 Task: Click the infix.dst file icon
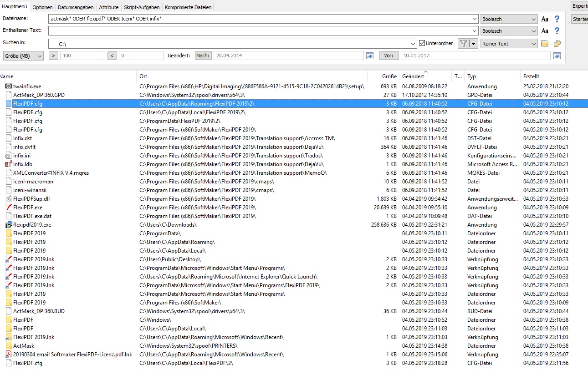(x=8, y=138)
